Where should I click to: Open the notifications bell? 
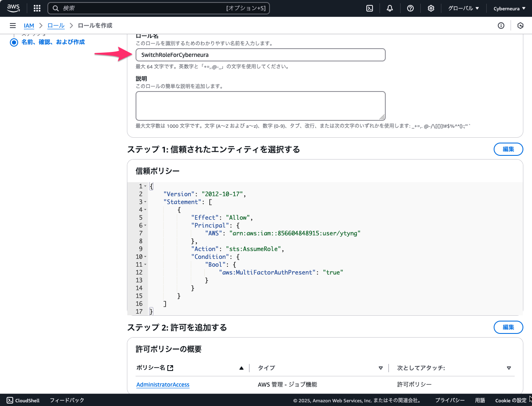tap(390, 8)
